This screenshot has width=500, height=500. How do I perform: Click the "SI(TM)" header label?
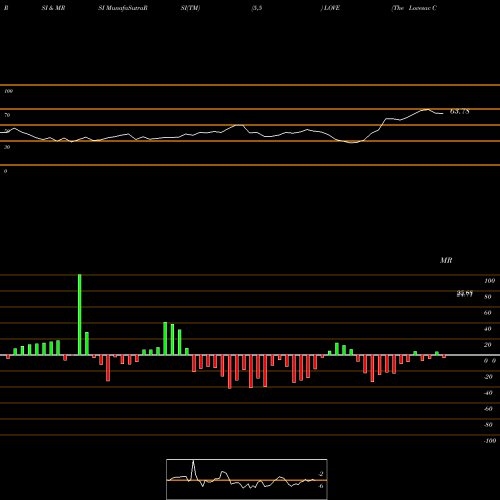tap(190, 8)
